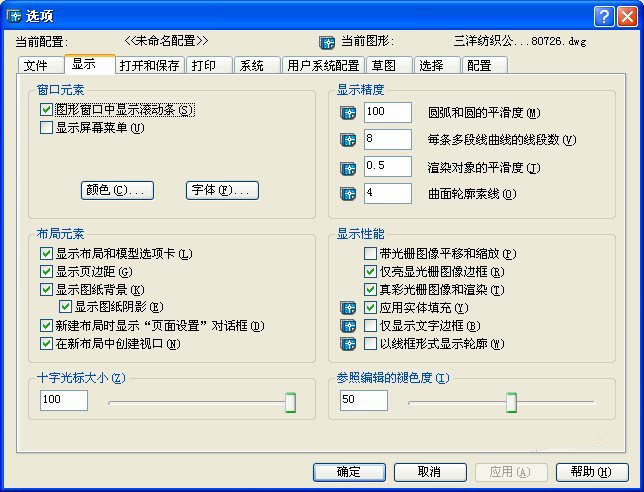Toggle 新建布局时显示“页面设置”对话框 checkbox
644x492 pixels.
click(46, 326)
